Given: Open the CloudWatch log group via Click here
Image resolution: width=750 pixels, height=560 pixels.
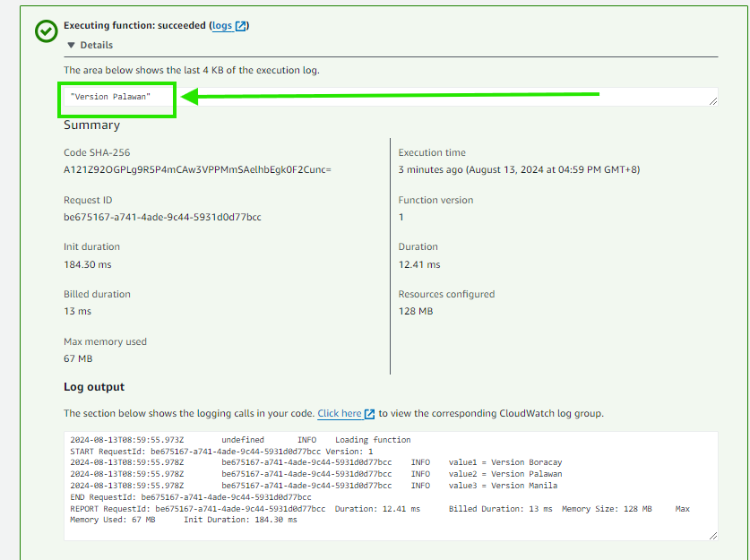Looking at the screenshot, I should (x=339, y=413).
